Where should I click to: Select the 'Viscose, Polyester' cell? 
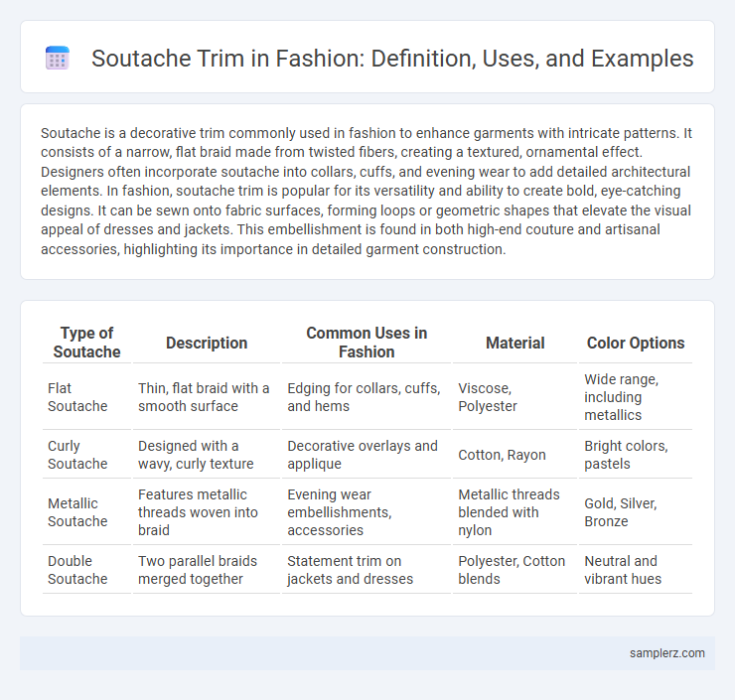coord(514,397)
